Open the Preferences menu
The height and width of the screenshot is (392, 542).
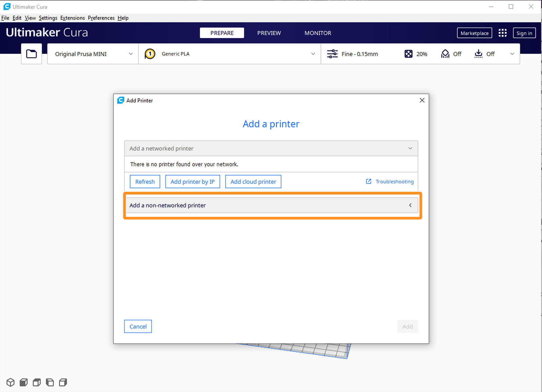coord(101,18)
